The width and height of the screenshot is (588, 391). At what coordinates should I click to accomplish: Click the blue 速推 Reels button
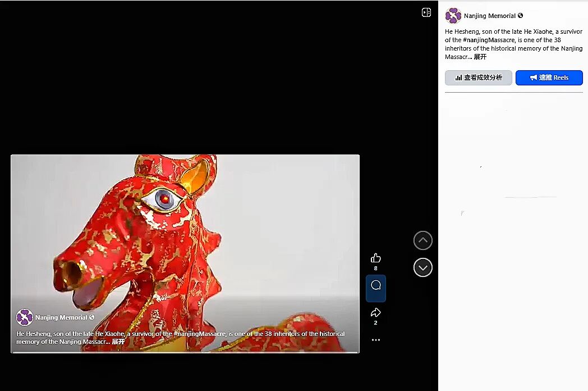pyautogui.click(x=549, y=78)
